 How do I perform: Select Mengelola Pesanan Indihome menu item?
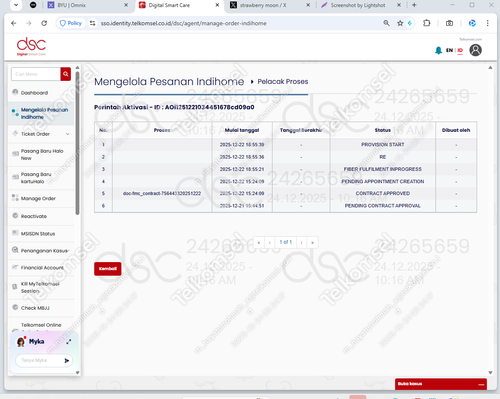[x=41, y=113]
